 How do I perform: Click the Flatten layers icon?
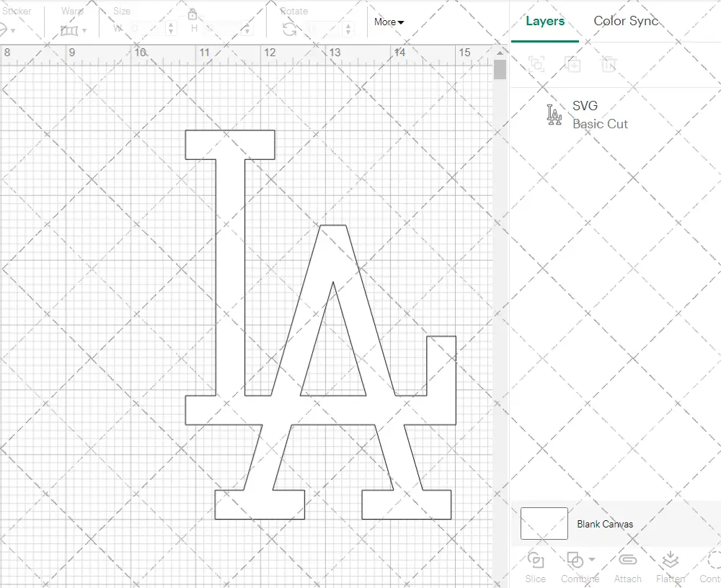(670, 561)
